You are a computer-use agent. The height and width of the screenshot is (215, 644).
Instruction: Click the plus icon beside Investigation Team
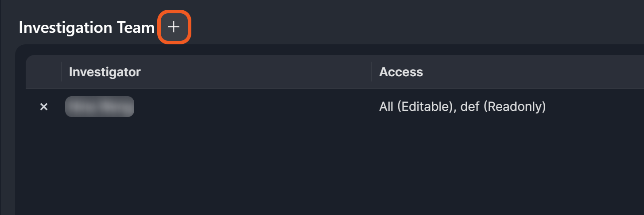click(174, 27)
